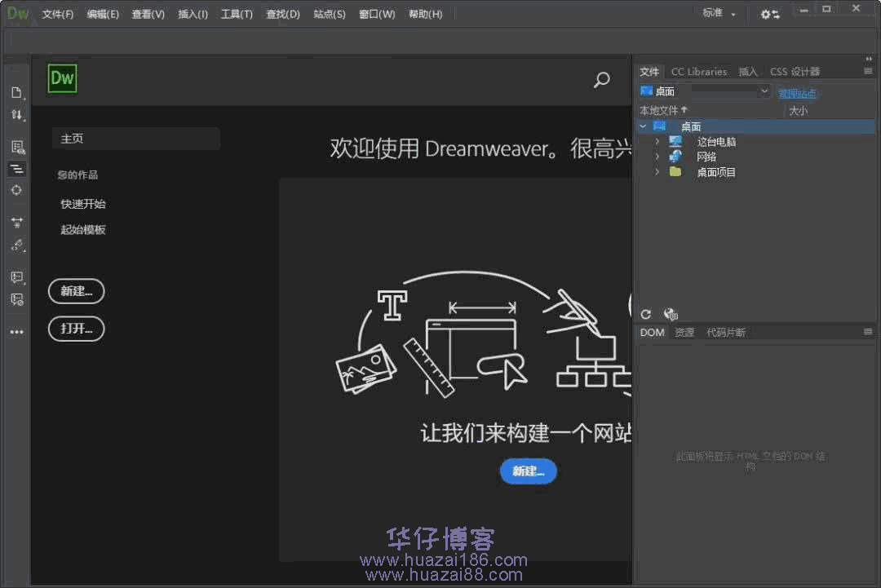Expand the 桌面项目 tree node
881x588 pixels.
coord(657,172)
